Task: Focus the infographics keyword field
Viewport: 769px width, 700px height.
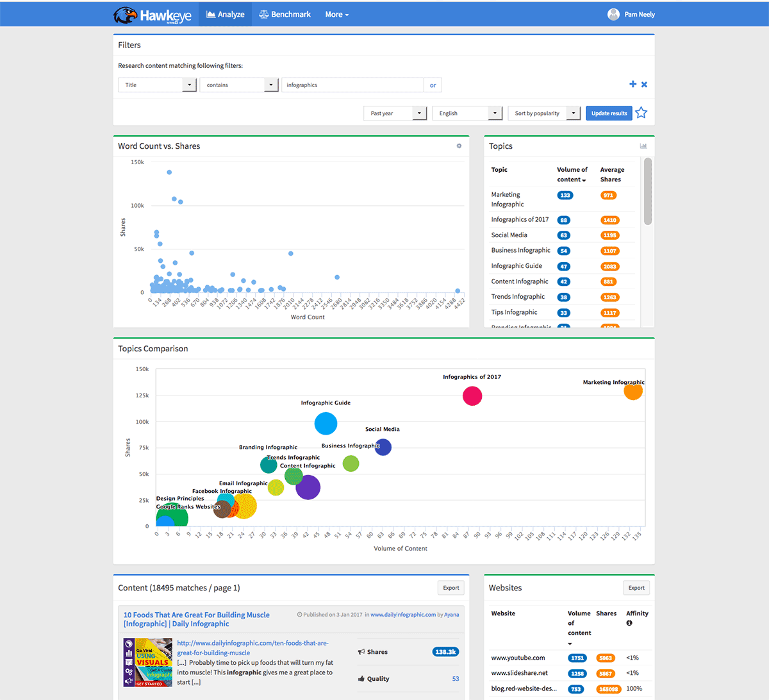Action: coord(352,85)
